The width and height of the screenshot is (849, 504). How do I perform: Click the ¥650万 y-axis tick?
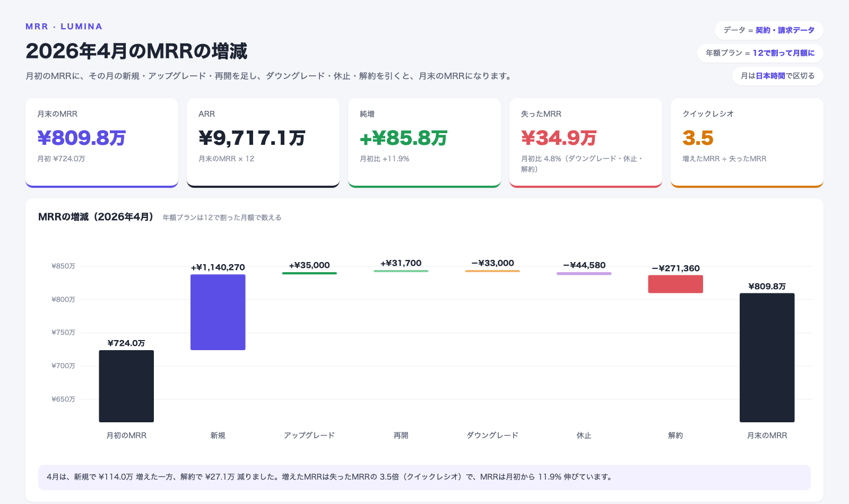(x=63, y=399)
